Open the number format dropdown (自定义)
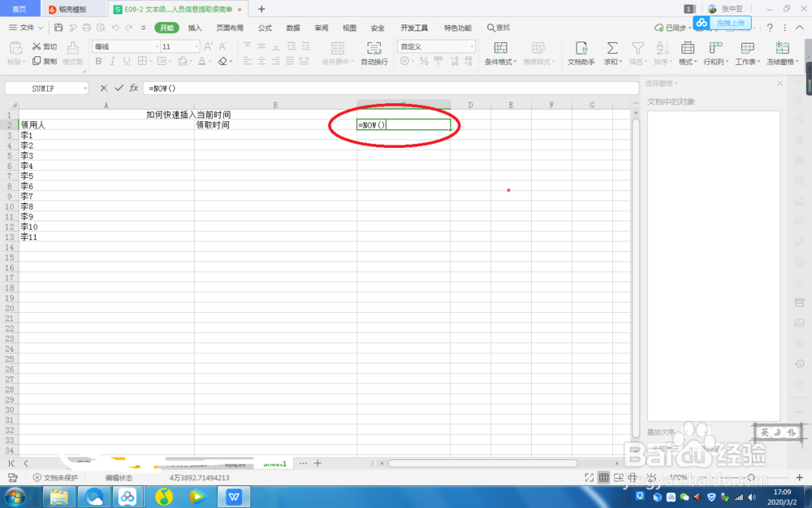The image size is (812, 508). [472, 46]
